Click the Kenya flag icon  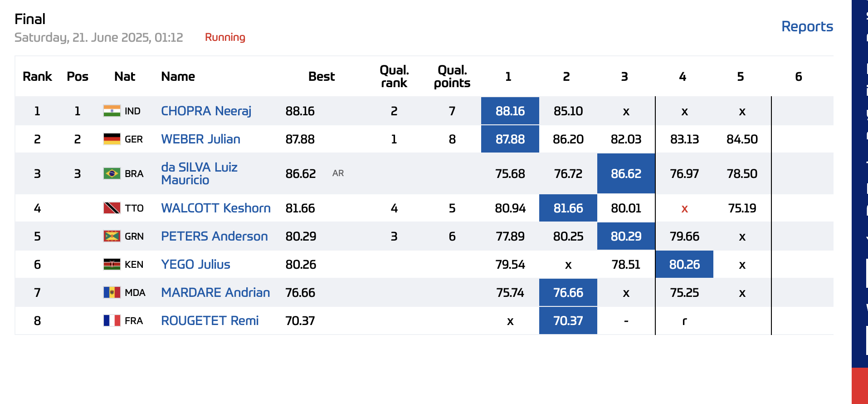(x=112, y=264)
